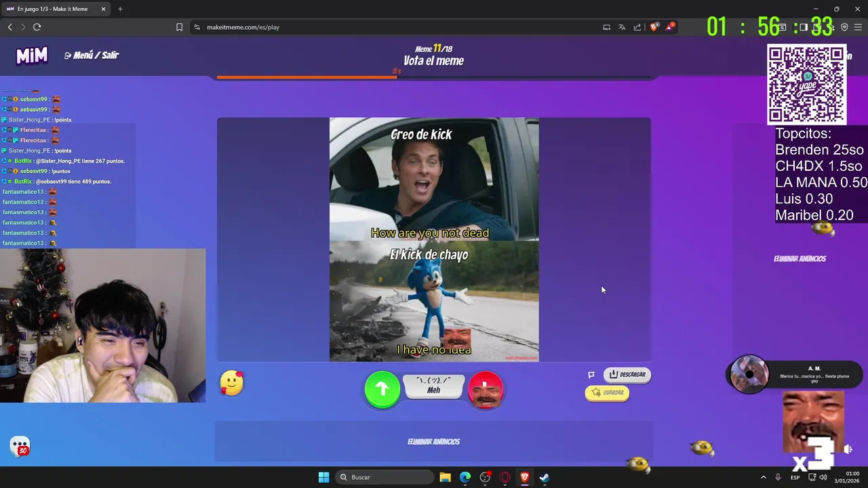The width and height of the screenshot is (868, 488).
Task: Click the share page icon
Action: point(637,27)
